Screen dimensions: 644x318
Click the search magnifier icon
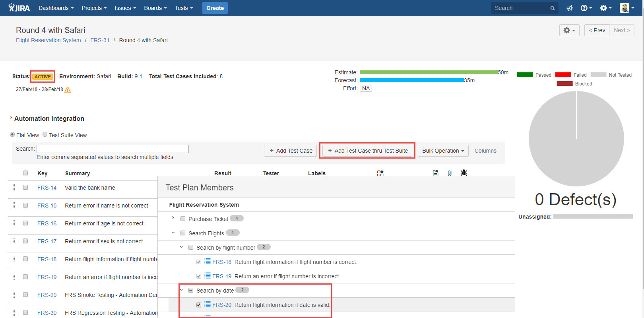[552, 8]
